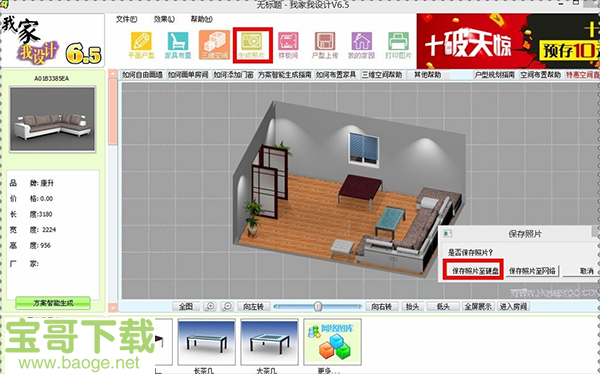Open the 如何自由画墙 help tab

(x=143, y=75)
